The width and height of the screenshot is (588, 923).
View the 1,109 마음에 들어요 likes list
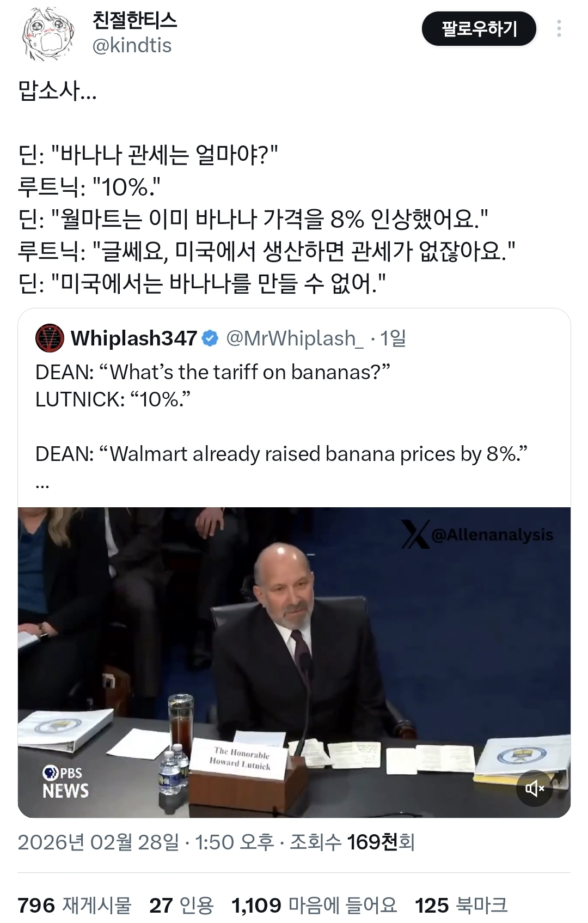pos(314,905)
